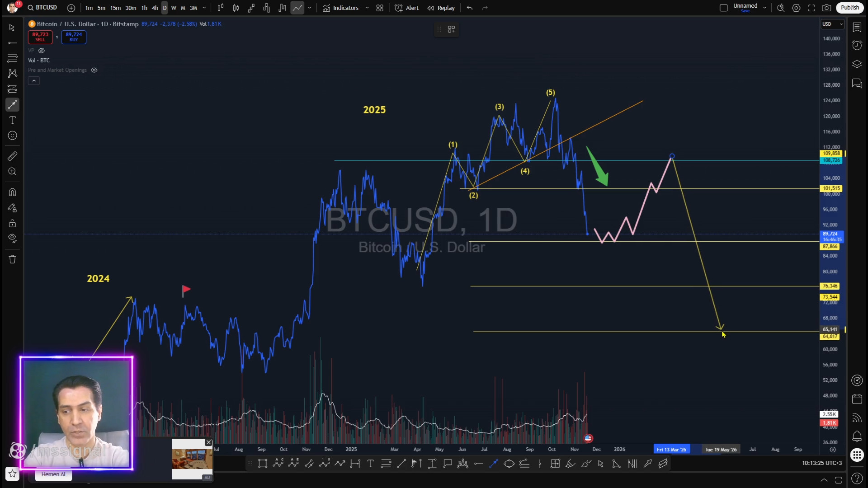Activate the ruler measure tool
The width and height of the screenshot is (868, 488).
click(12, 156)
